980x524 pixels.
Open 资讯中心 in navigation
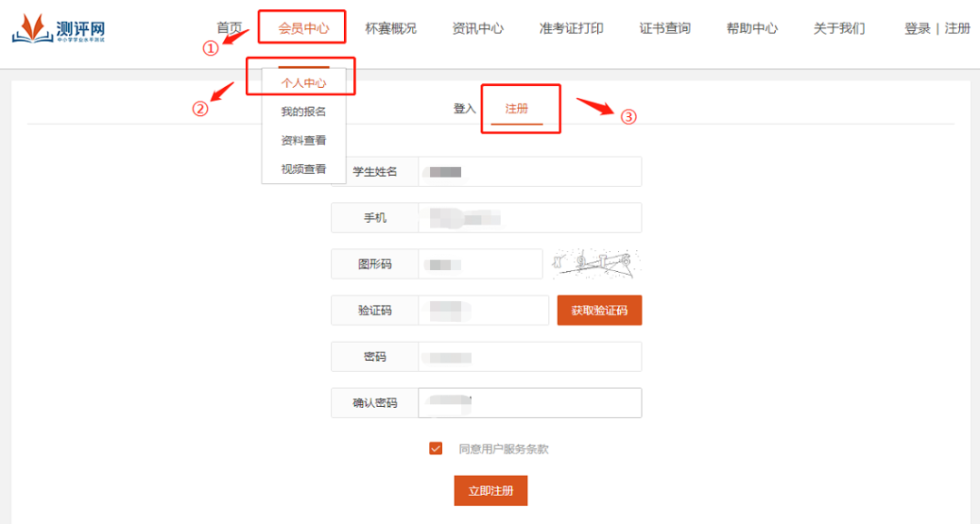click(477, 28)
